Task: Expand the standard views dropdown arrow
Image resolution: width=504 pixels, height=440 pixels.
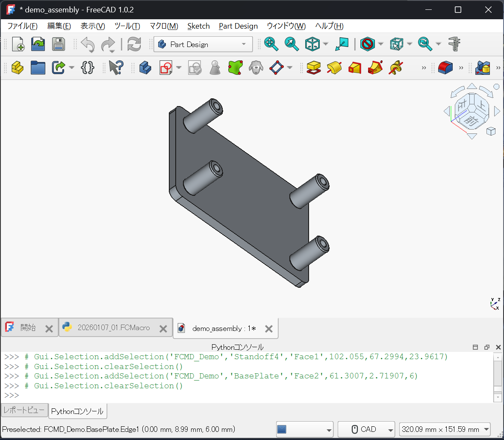Action: (325, 44)
